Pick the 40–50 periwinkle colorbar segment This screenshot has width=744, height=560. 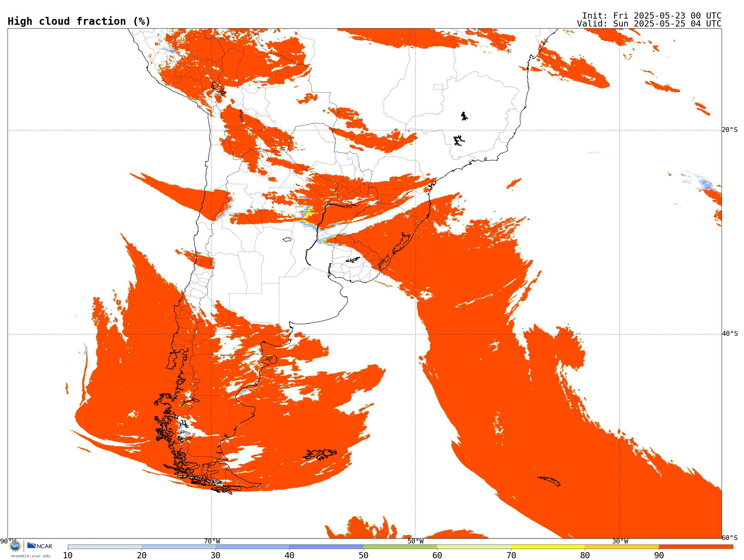point(326,547)
